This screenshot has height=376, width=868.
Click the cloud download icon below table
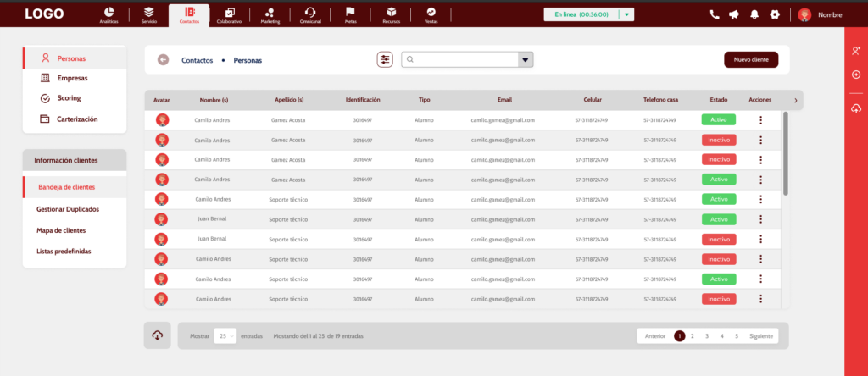pyautogui.click(x=157, y=335)
